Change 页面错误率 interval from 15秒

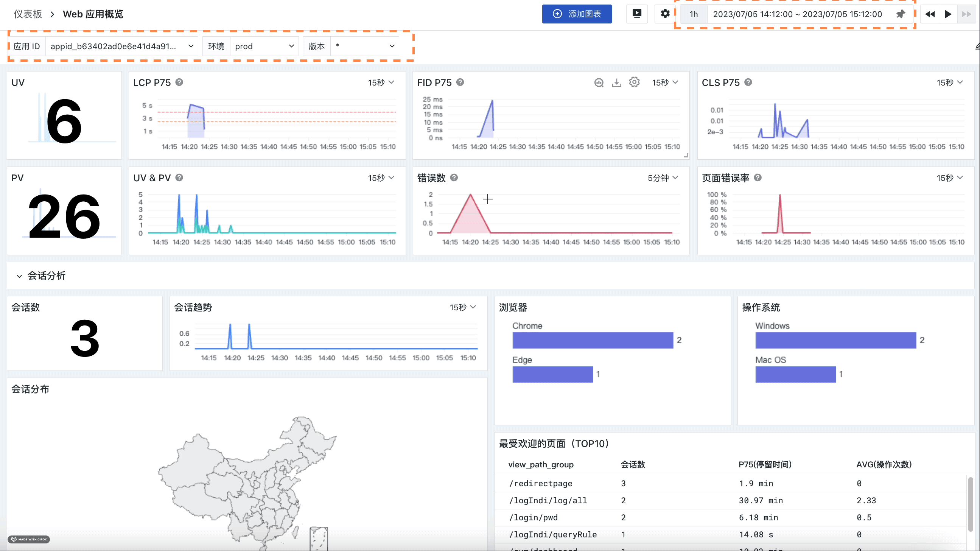point(950,178)
